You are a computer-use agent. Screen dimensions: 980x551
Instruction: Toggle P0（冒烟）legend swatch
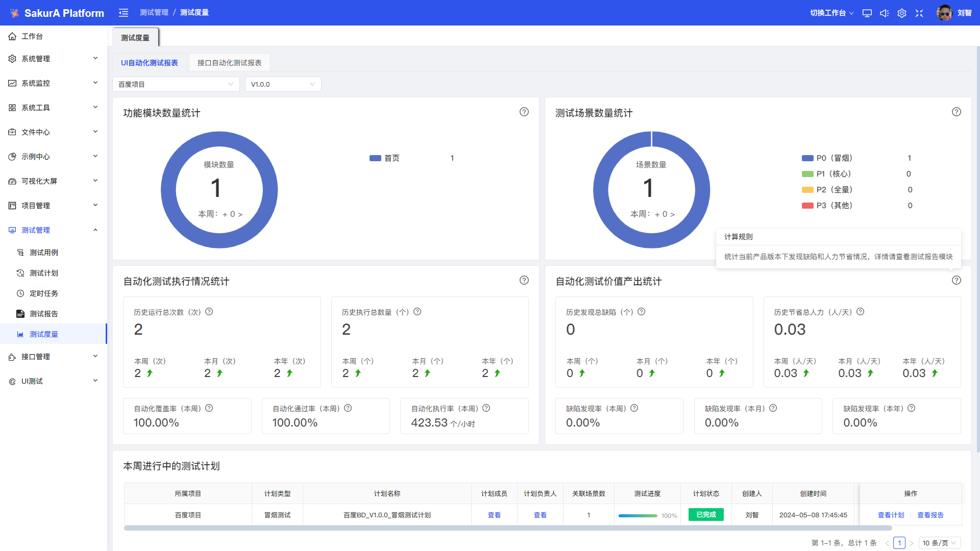[807, 158]
